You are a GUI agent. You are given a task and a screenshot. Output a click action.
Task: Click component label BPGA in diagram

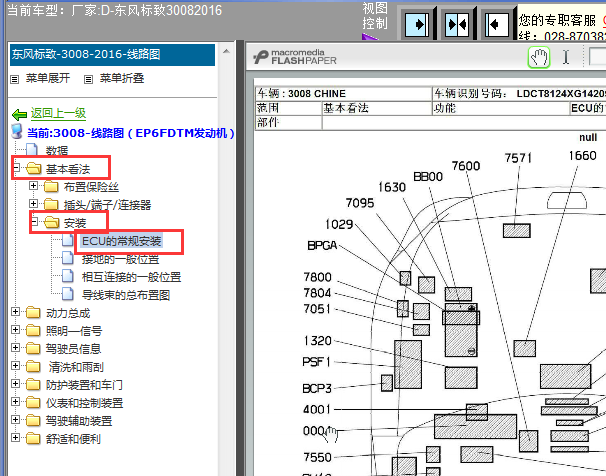coord(322,246)
